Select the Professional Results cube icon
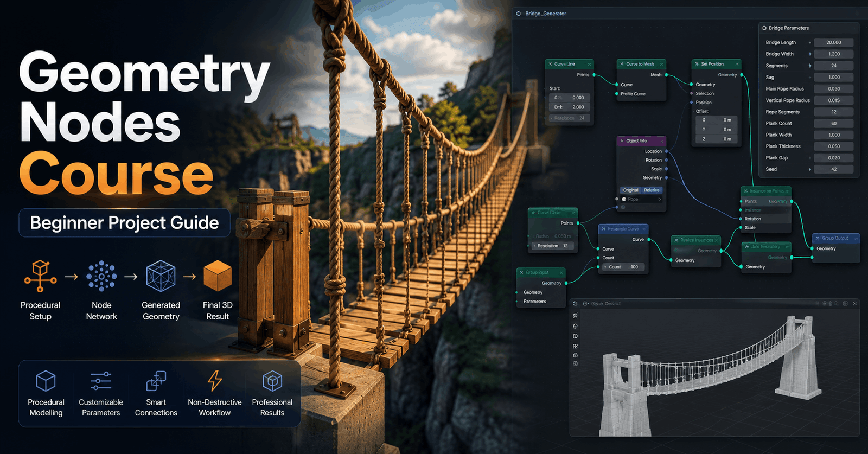The width and height of the screenshot is (868, 454). pos(272,381)
